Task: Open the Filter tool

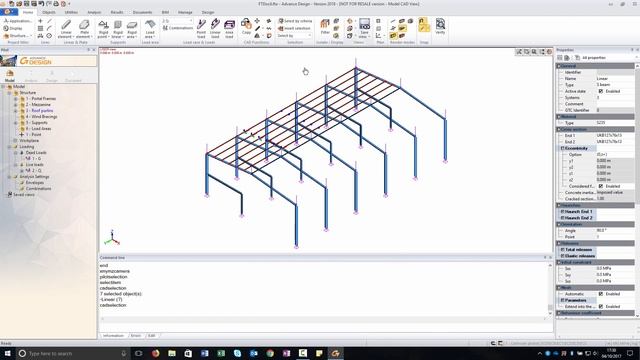Action: [325, 27]
